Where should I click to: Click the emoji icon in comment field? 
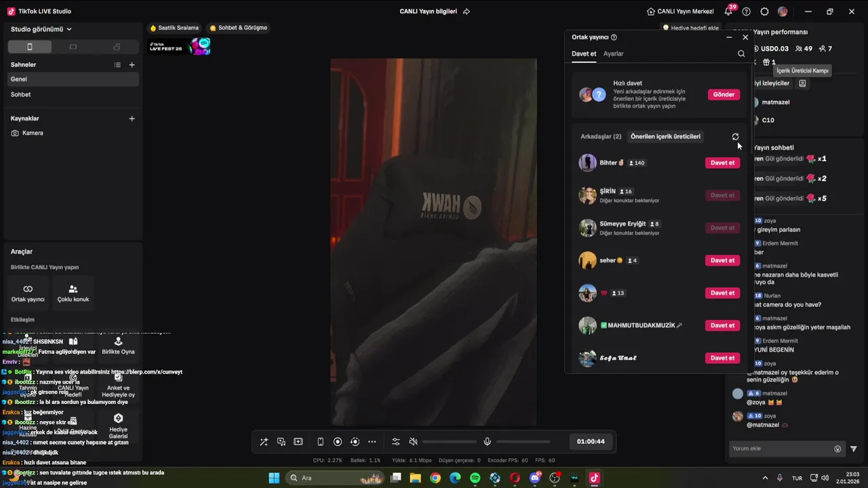[x=837, y=449]
